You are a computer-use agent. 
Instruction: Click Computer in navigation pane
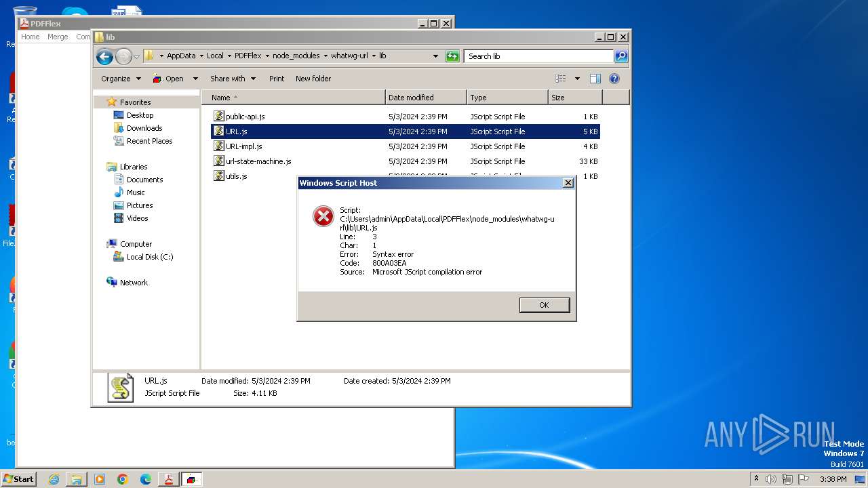pyautogui.click(x=136, y=244)
